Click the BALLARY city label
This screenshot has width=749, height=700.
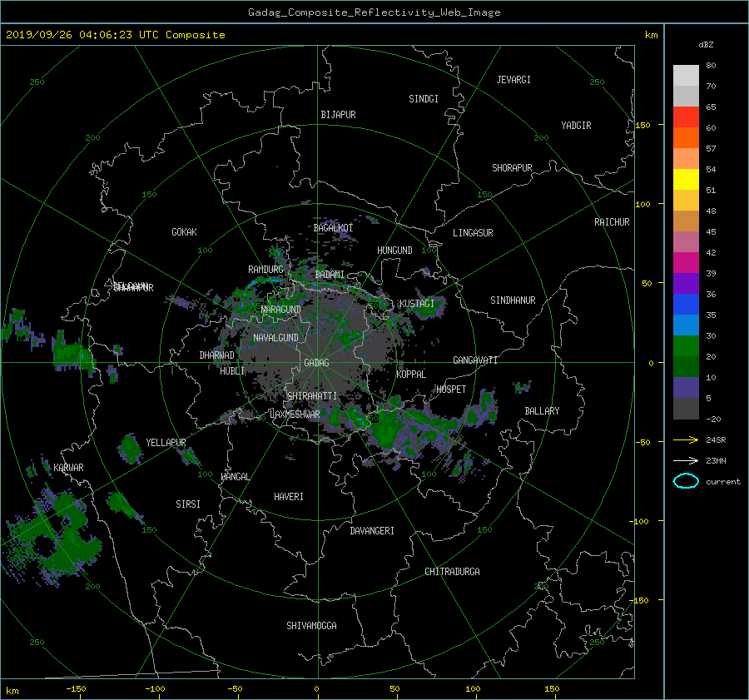(x=542, y=411)
